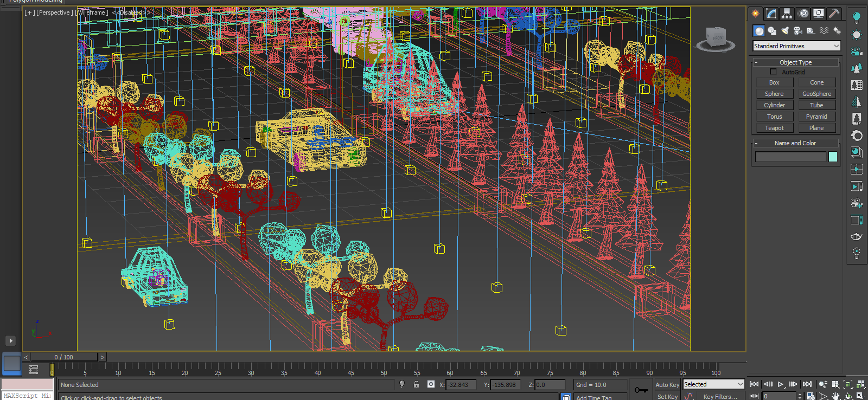868x400 pixels.
Task: Click the Space Warps category icon
Action: pyautogui.click(x=824, y=31)
